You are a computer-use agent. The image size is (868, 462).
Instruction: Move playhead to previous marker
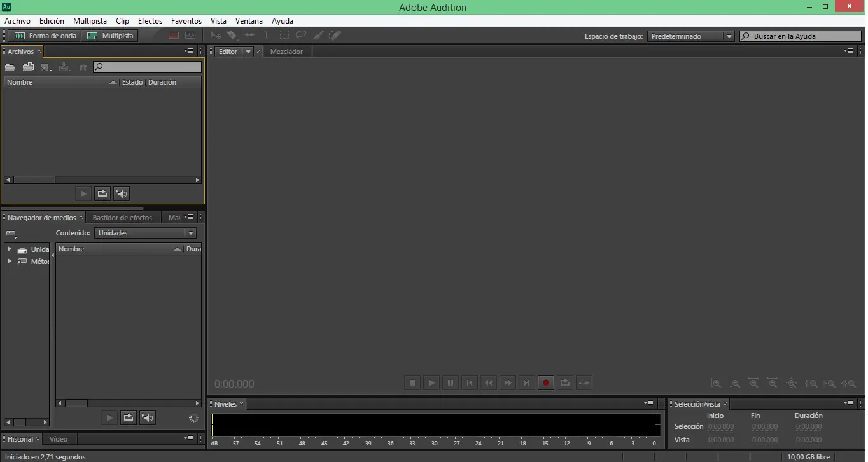470,383
